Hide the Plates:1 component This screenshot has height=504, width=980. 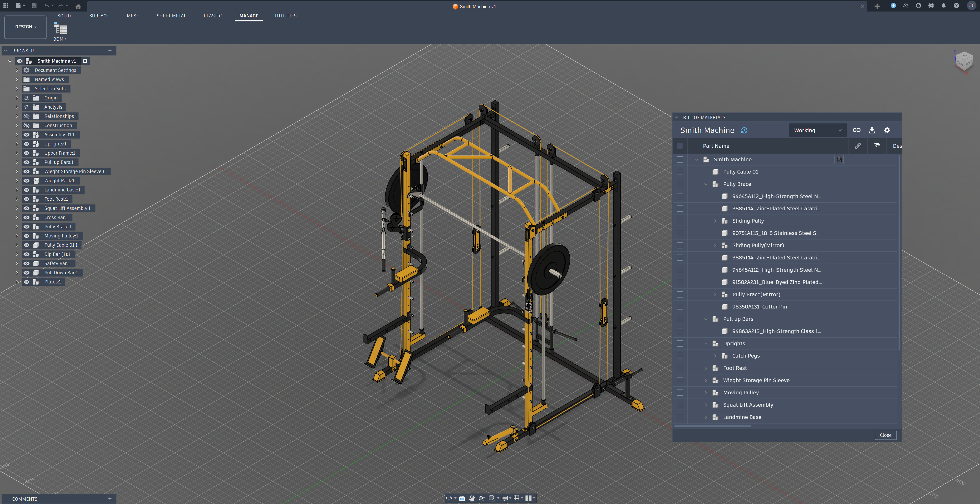(26, 282)
